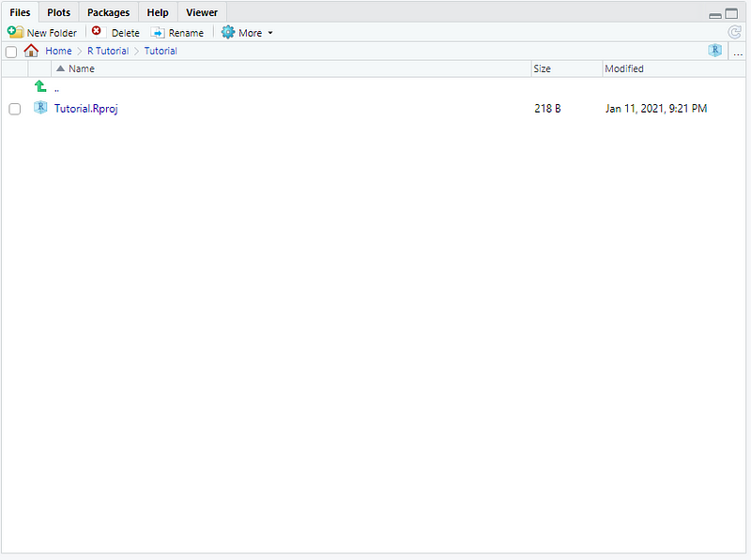Switch to the Files tab
The height and width of the screenshot is (560, 751).
(20, 12)
